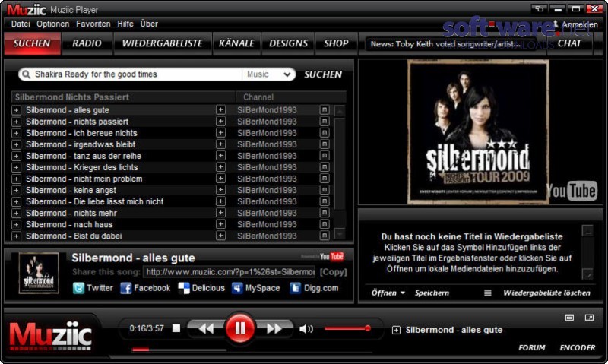Click the SUCHEN search button

[x=322, y=74]
